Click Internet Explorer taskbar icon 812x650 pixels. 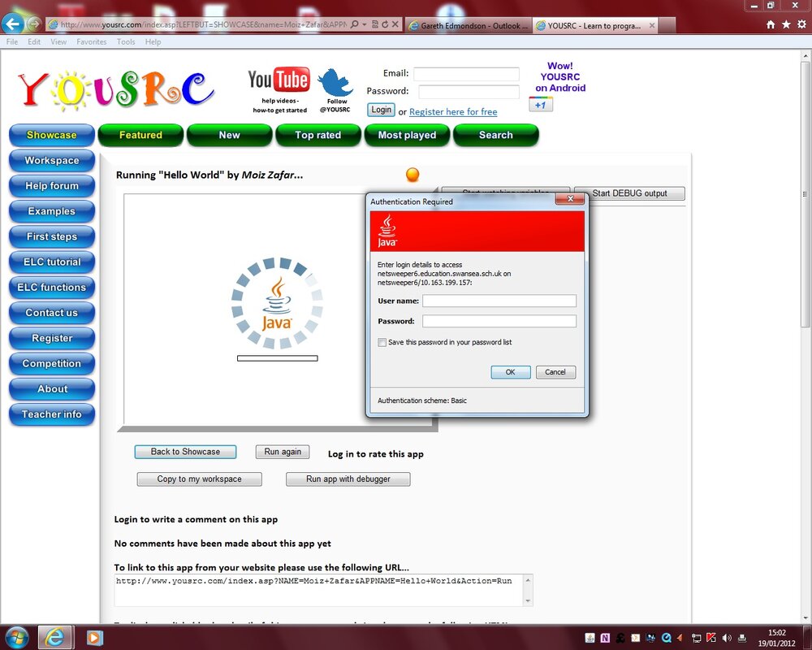click(x=54, y=638)
